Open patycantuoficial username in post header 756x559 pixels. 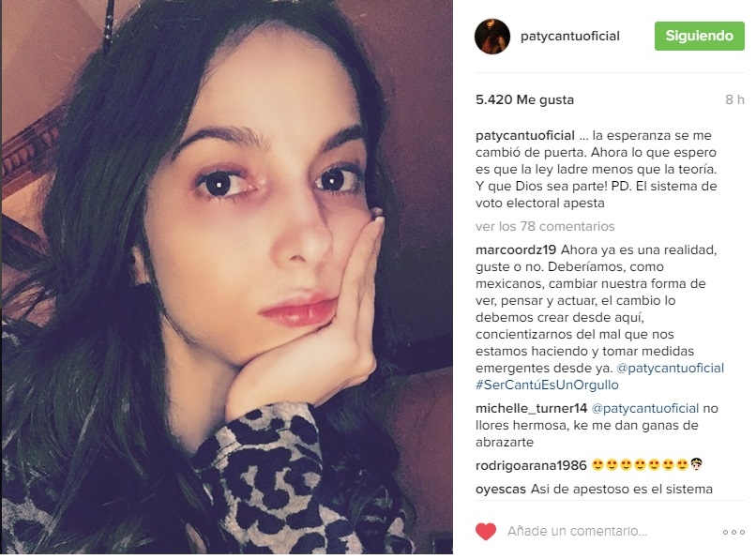[x=570, y=37]
